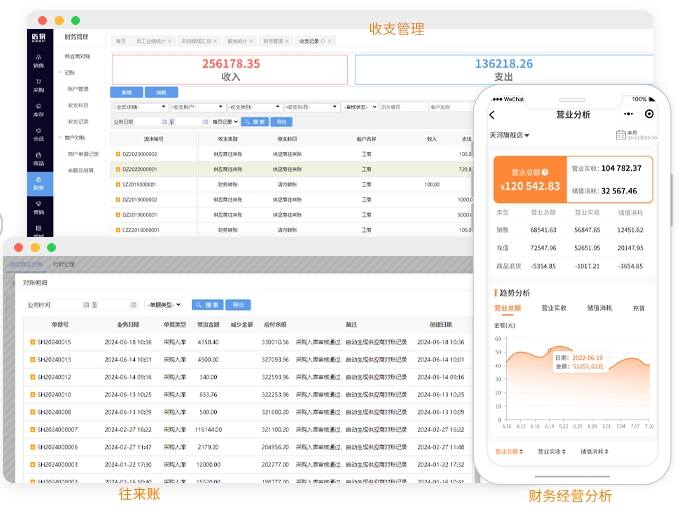Open the 单据类型 dropdown in 往来账 window
683x512 pixels.
pyautogui.click(x=163, y=305)
